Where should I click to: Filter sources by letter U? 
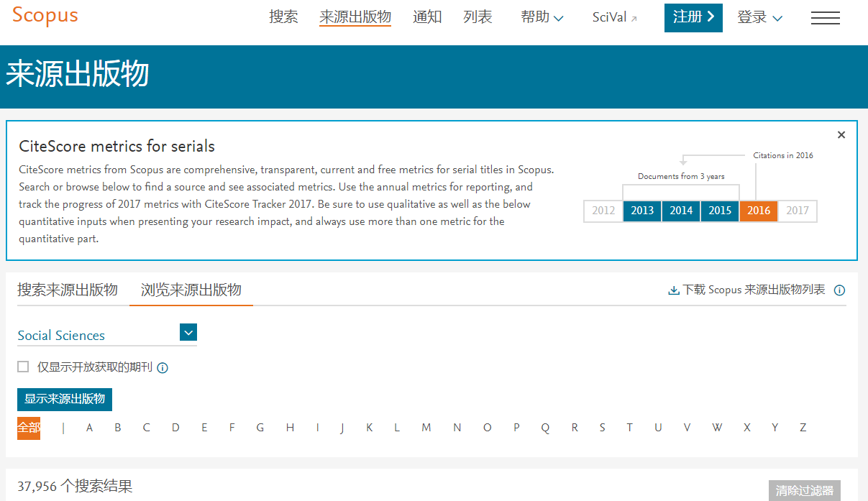tap(658, 428)
